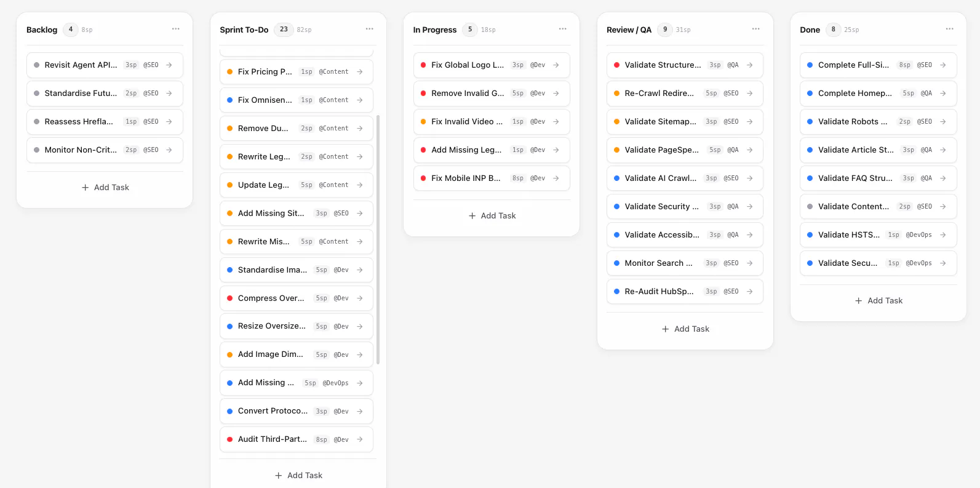980x488 pixels.
Task: Click Add Task in the In Progress column
Action: pyautogui.click(x=492, y=216)
